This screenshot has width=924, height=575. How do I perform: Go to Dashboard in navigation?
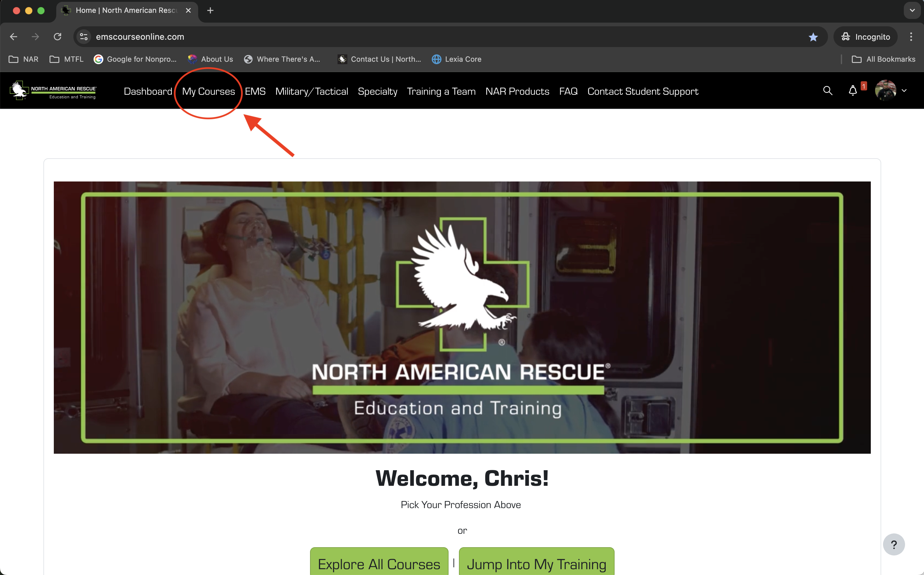148,91
